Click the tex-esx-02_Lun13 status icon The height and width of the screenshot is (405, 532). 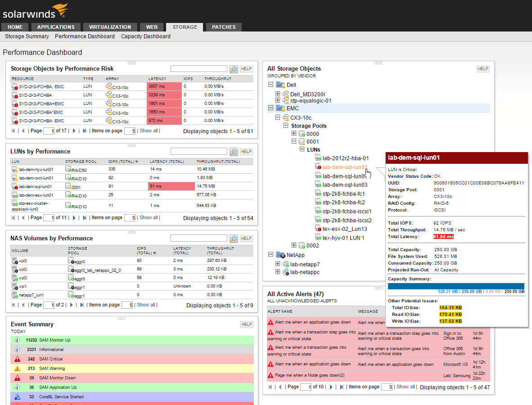point(318,229)
